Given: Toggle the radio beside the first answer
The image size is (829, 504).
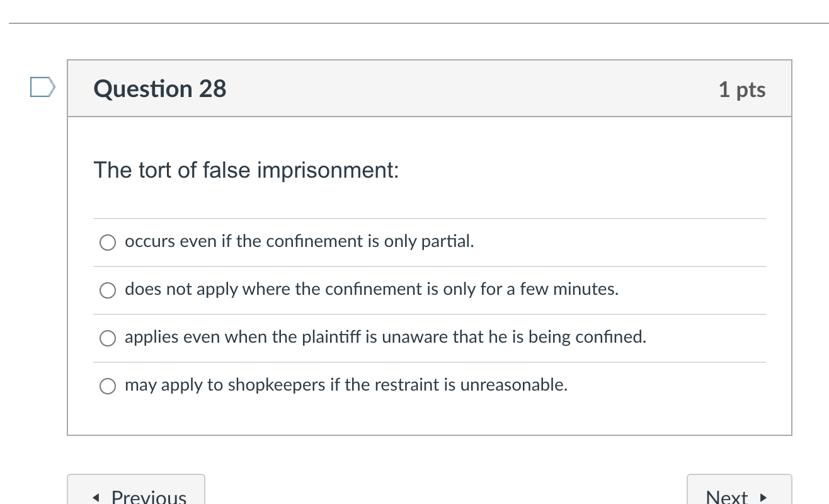Looking at the screenshot, I should [x=108, y=242].
